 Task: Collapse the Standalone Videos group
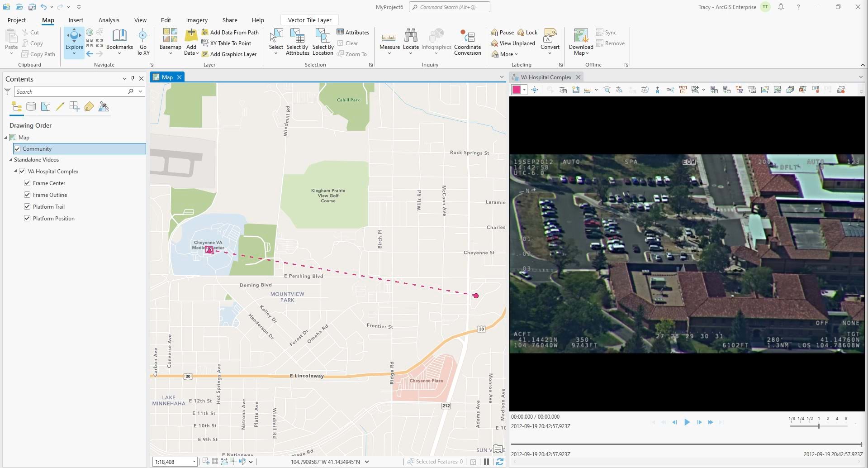[x=10, y=160]
